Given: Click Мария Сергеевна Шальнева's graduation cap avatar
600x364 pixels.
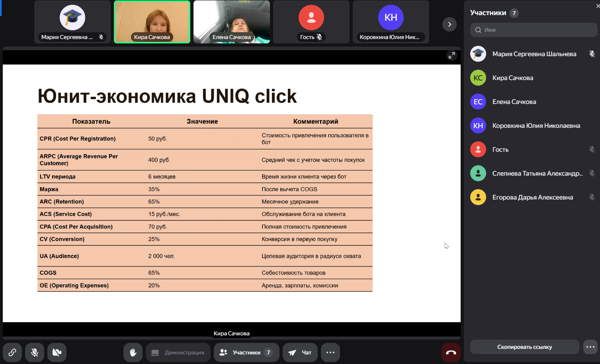Looking at the screenshot, I should click(x=478, y=54).
